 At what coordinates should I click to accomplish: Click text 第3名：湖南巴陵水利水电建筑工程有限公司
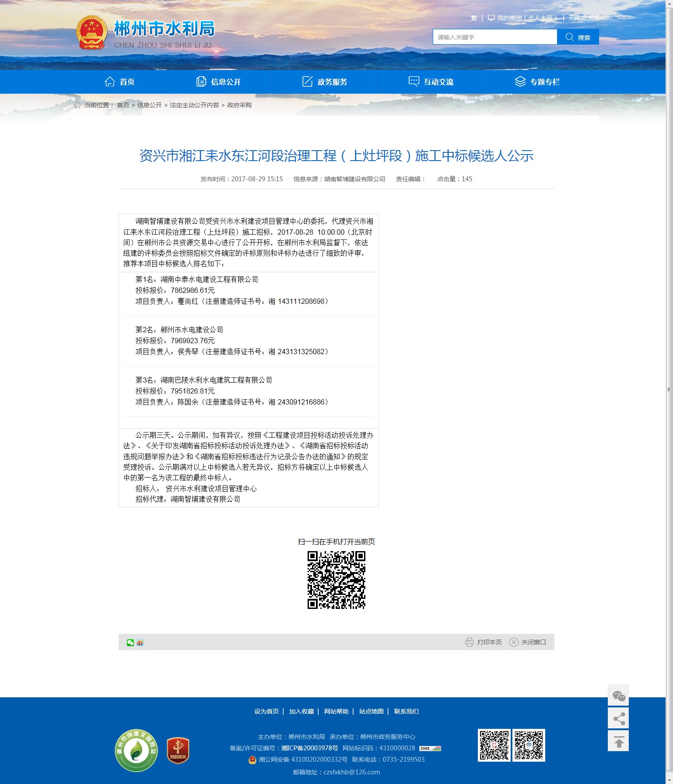click(x=203, y=380)
